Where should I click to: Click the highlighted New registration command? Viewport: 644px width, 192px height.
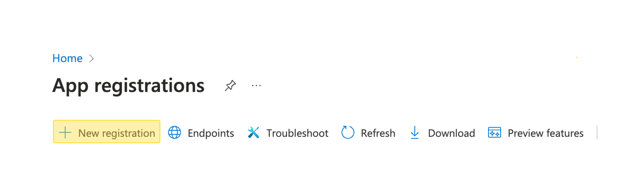click(x=106, y=133)
